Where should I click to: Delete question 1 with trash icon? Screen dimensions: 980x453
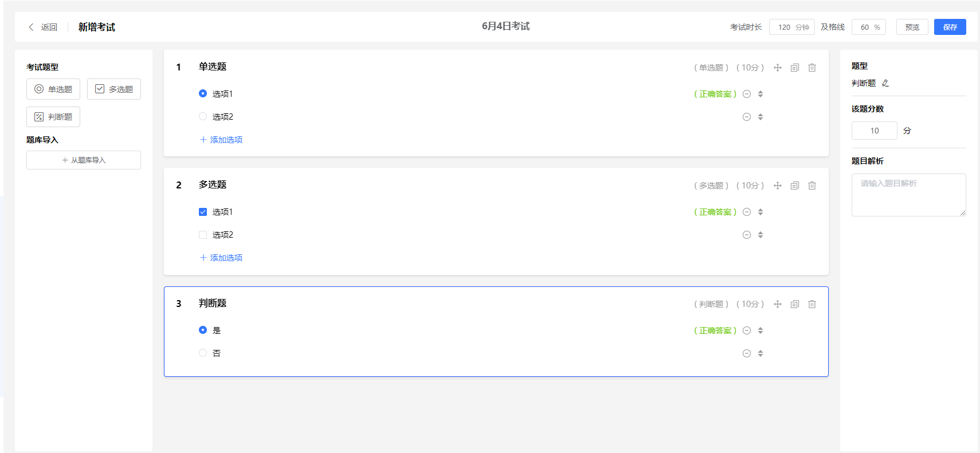pyautogui.click(x=812, y=68)
